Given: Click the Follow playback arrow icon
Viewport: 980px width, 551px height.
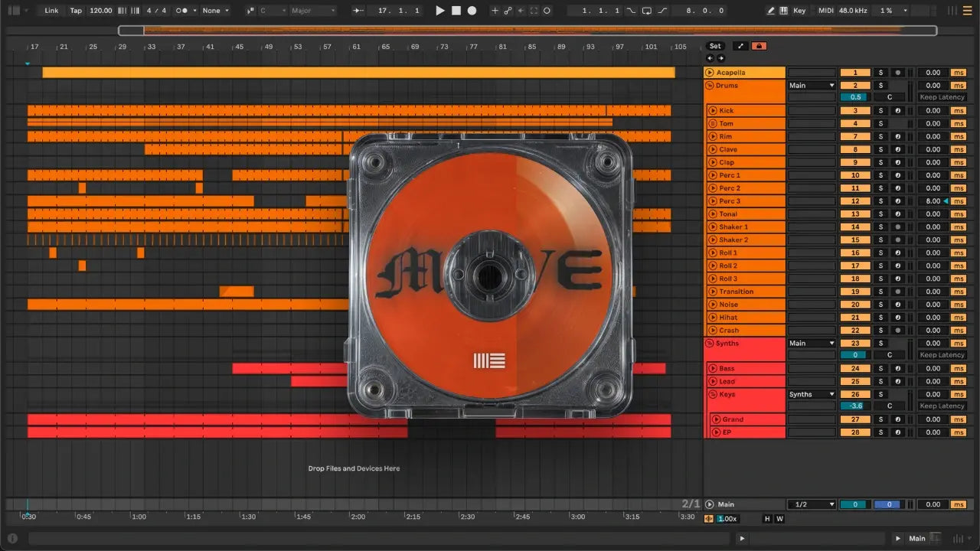Looking at the screenshot, I should 358,11.
